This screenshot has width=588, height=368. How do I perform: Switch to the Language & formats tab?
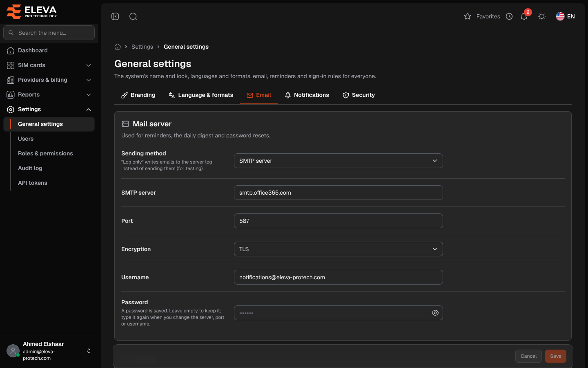pyautogui.click(x=200, y=95)
